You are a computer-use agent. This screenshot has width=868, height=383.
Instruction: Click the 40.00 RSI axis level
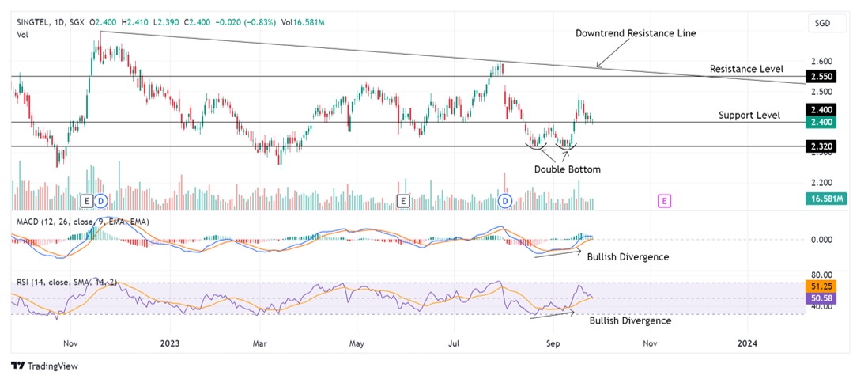click(x=820, y=306)
